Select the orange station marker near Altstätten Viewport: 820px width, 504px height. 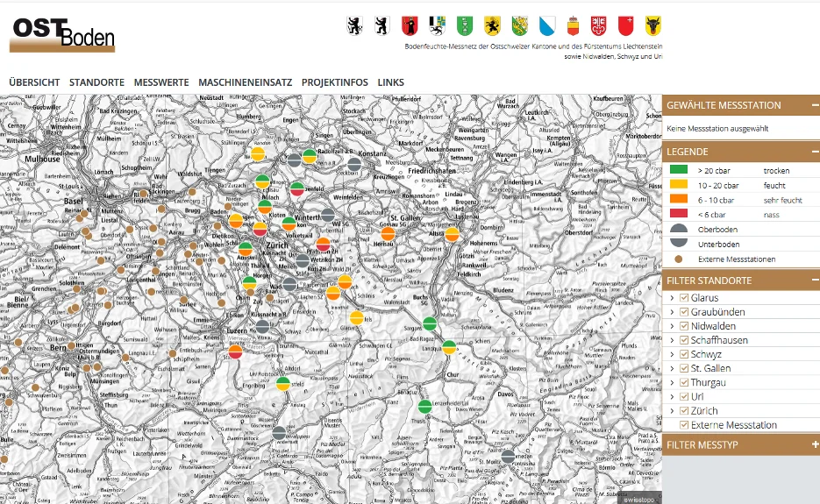click(x=452, y=234)
